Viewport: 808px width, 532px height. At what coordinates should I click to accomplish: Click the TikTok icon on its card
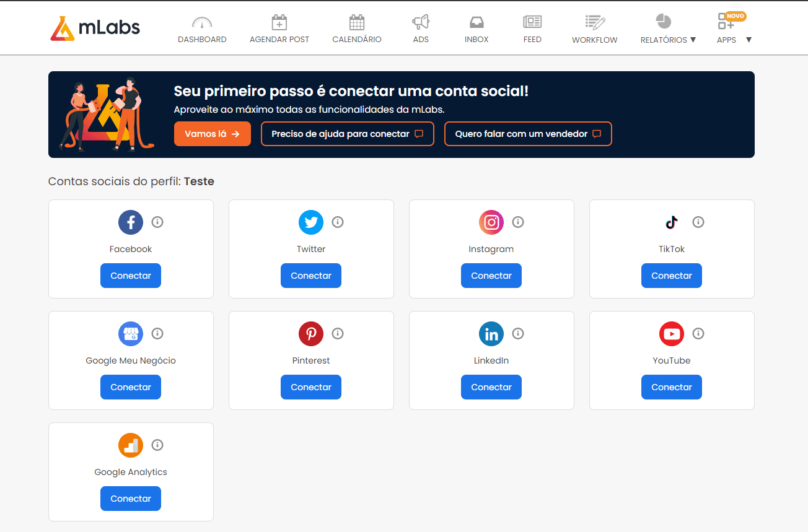coord(672,222)
